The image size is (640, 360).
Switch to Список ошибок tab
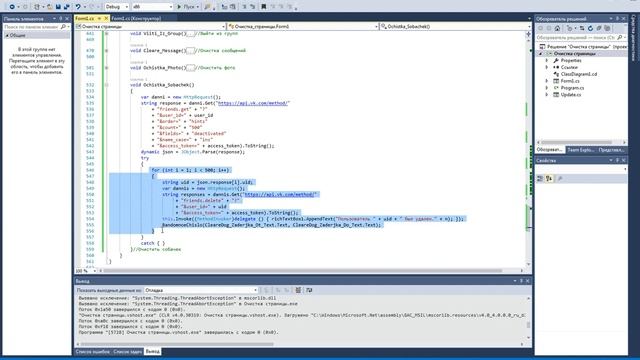93,351
